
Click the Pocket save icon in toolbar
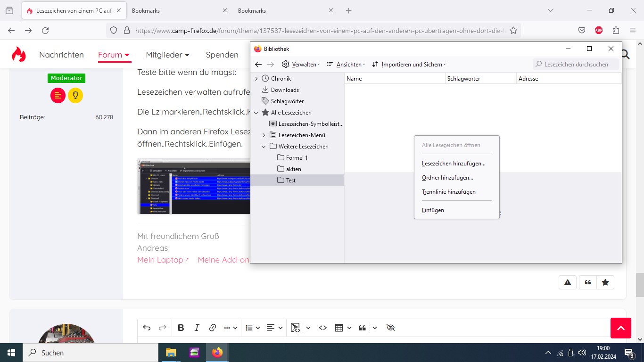coord(582,30)
